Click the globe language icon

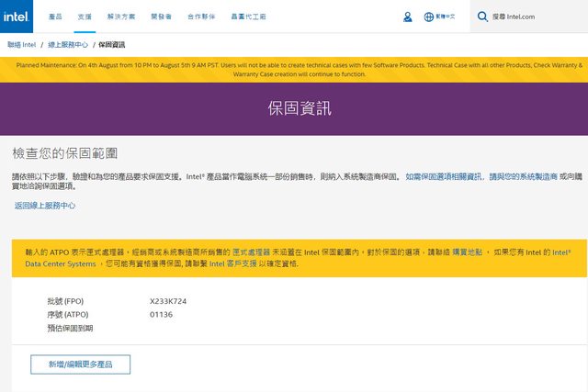pyautogui.click(x=429, y=17)
